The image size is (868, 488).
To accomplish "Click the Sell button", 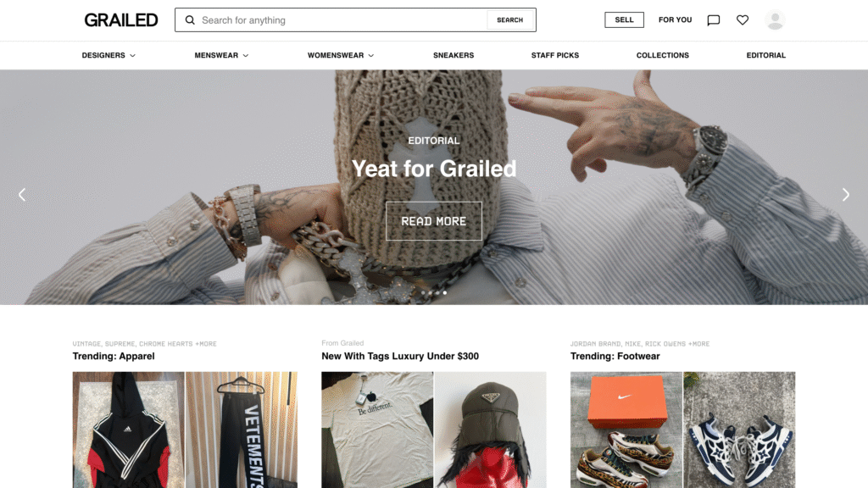I will coord(624,20).
